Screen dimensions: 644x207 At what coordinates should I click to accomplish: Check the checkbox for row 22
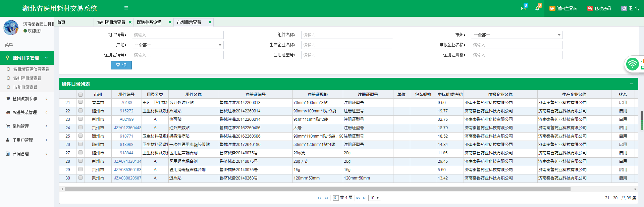[80, 110]
